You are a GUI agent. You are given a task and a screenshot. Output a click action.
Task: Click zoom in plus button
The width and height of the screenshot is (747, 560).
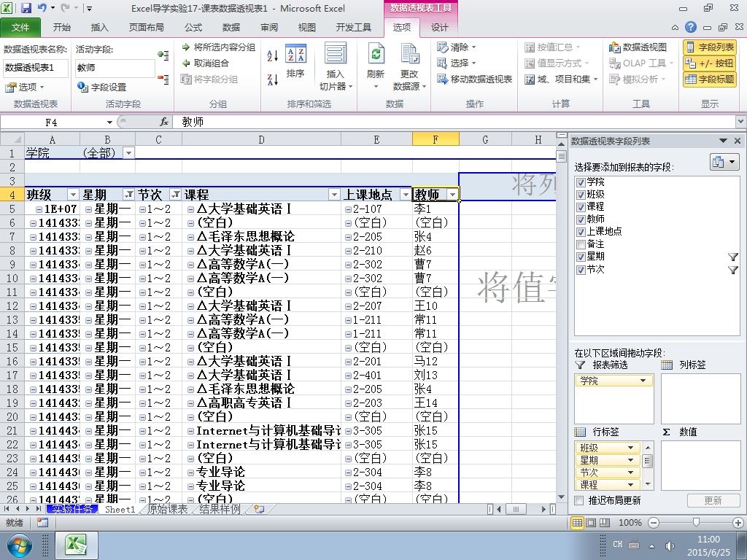point(738,523)
